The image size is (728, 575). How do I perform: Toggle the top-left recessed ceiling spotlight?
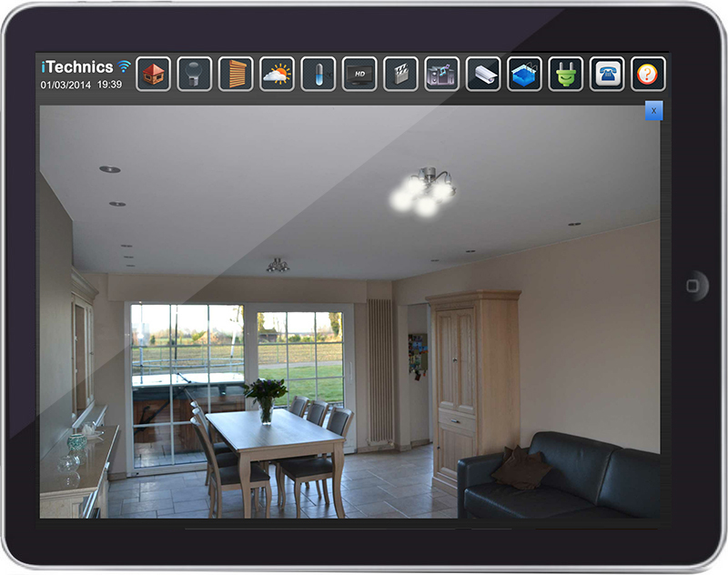coord(110,169)
